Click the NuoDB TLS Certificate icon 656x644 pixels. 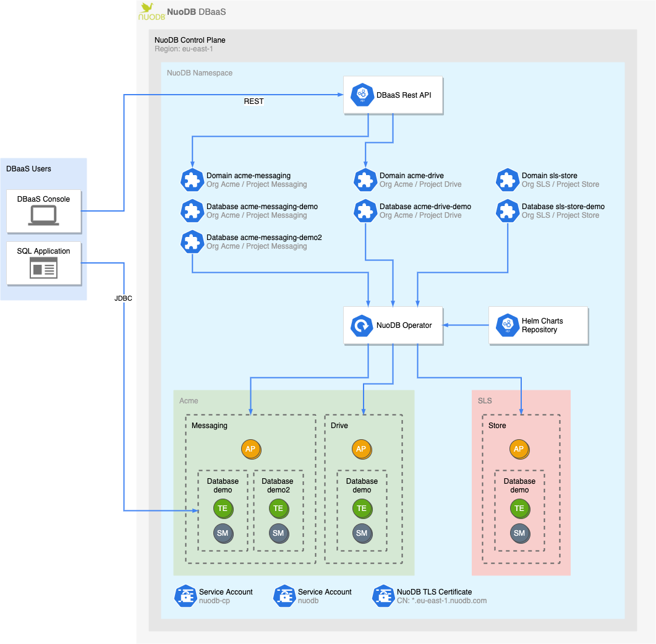tap(383, 596)
